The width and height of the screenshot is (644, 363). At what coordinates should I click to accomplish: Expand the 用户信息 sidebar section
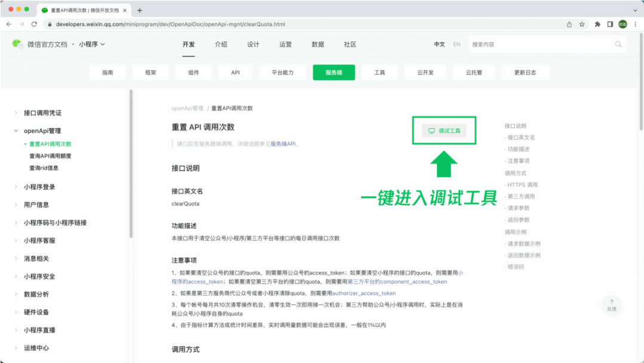[16, 204]
